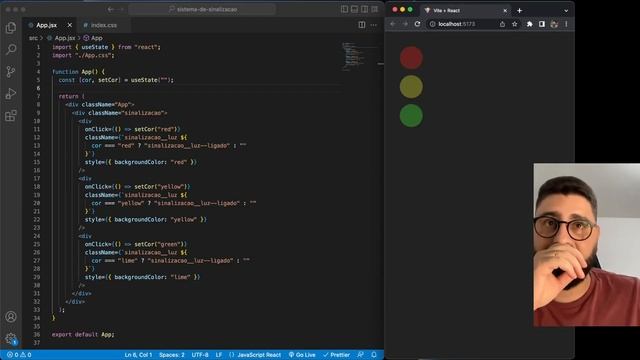This screenshot has height=360, width=640.
Task: Open browser Extensions puzzle icon
Action: pos(529,24)
